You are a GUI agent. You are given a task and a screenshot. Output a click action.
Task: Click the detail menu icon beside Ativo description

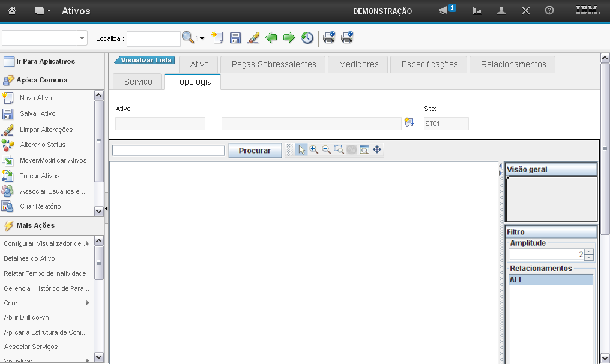tap(409, 123)
